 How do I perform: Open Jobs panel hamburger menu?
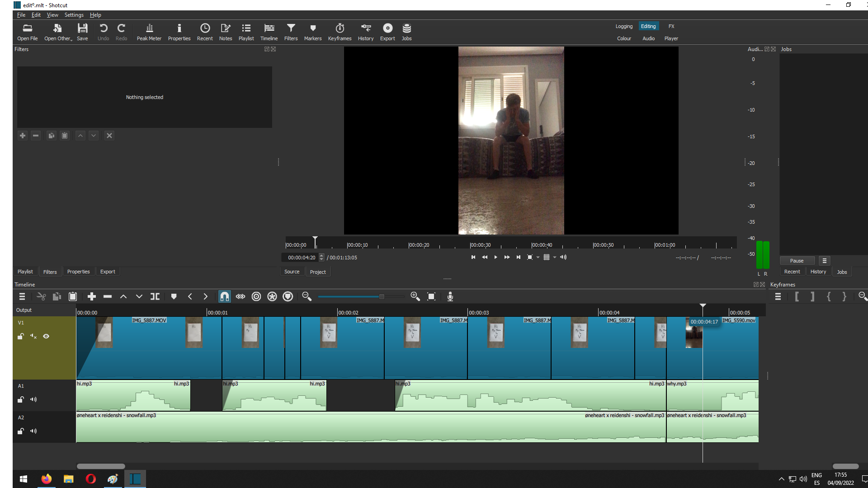(825, 261)
